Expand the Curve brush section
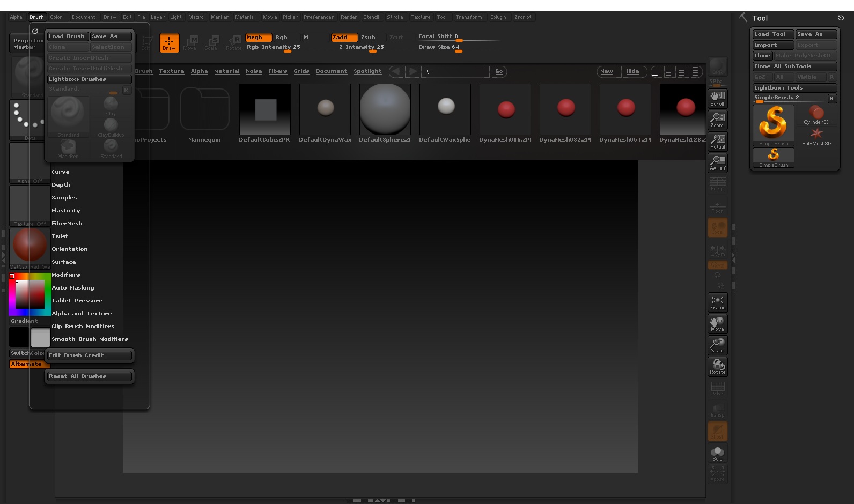 click(x=61, y=172)
